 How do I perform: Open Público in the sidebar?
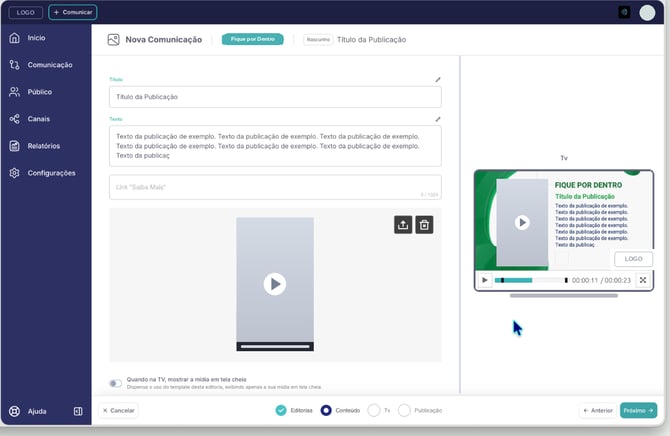pos(31,92)
